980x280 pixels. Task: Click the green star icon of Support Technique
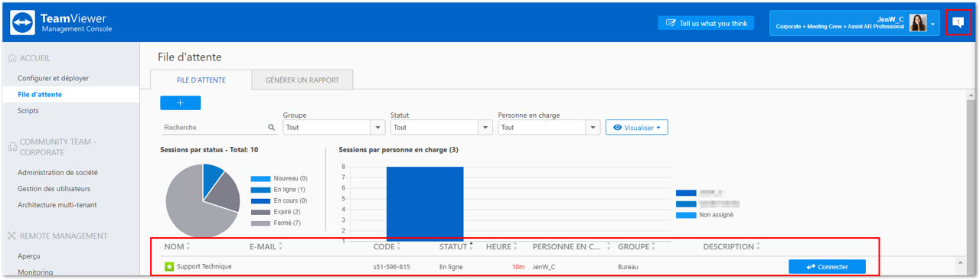pos(169,266)
